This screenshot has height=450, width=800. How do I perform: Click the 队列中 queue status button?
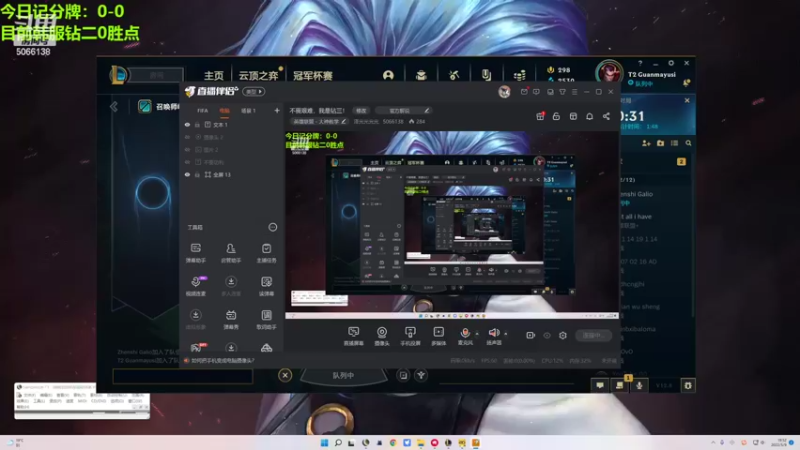[343, 376]
